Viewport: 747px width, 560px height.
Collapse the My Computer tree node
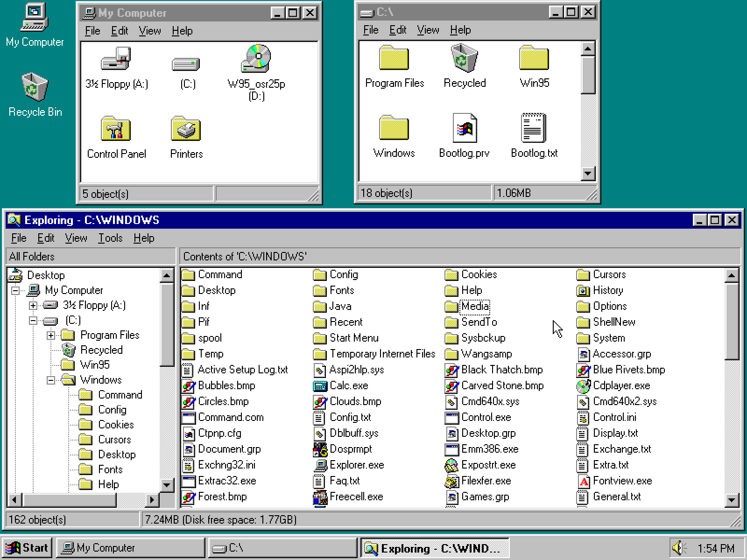tap(15, 290)
